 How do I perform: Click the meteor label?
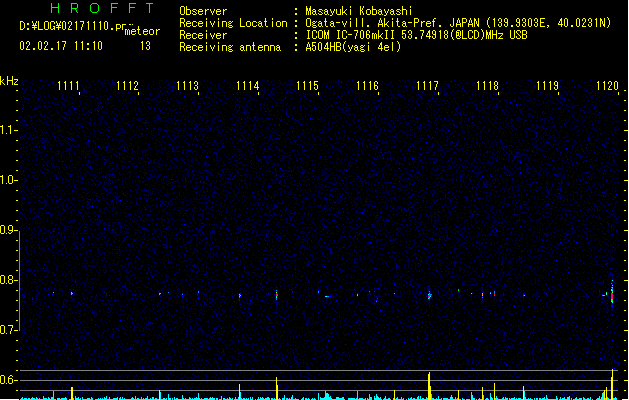pyautogui.click(x=142, y=31)
